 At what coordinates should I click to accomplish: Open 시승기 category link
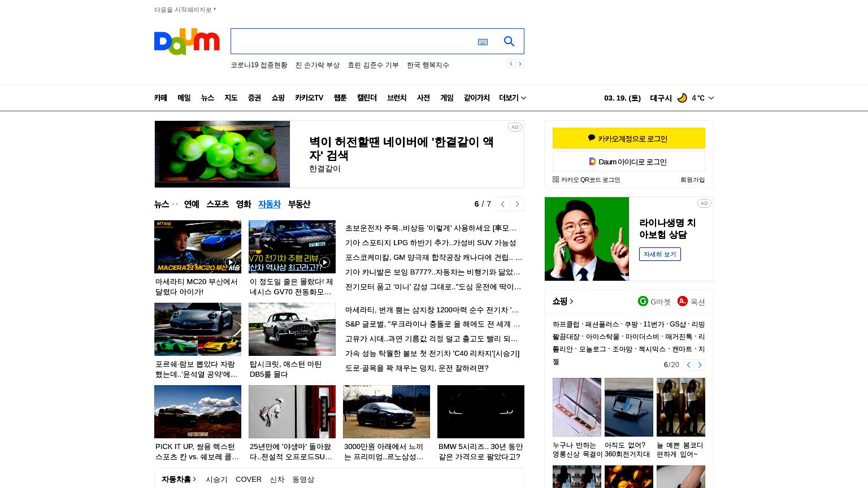pyautogui.click(x=216, y=479)
